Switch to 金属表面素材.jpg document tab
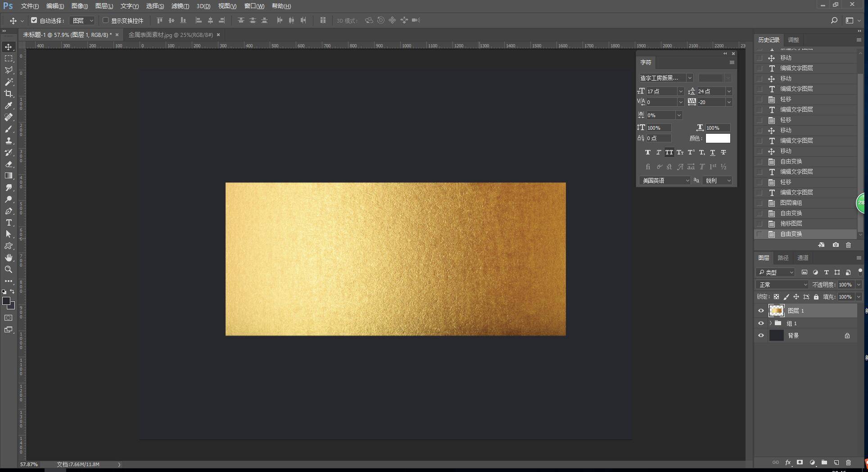The width and height of the screenshot is (868, 472). tap(171, 35)
